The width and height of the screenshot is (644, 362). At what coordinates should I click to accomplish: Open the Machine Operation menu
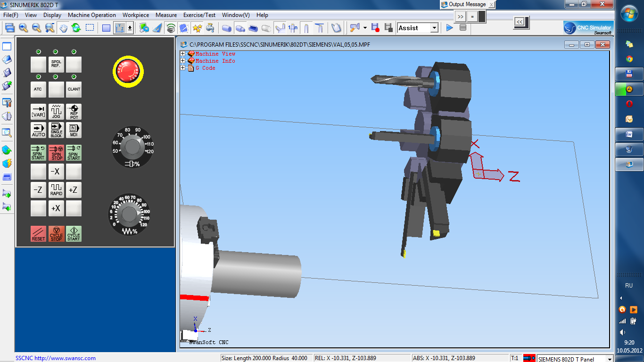92,15
